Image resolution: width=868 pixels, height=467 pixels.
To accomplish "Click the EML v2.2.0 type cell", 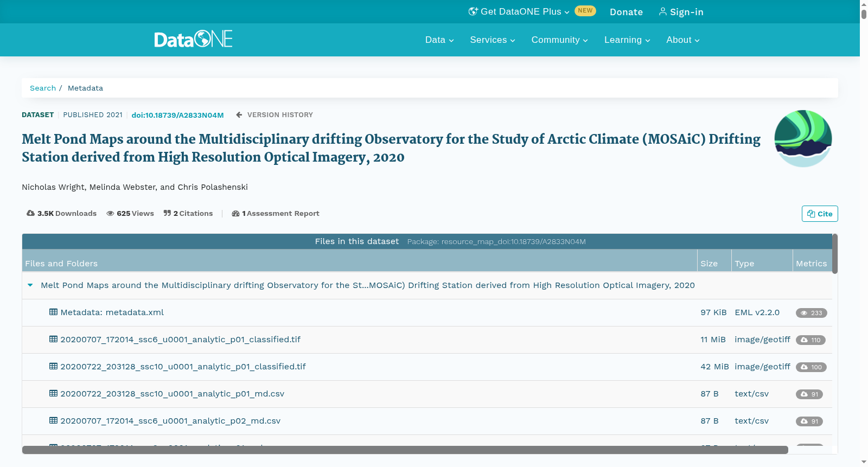I will click(x=757, y=312).
